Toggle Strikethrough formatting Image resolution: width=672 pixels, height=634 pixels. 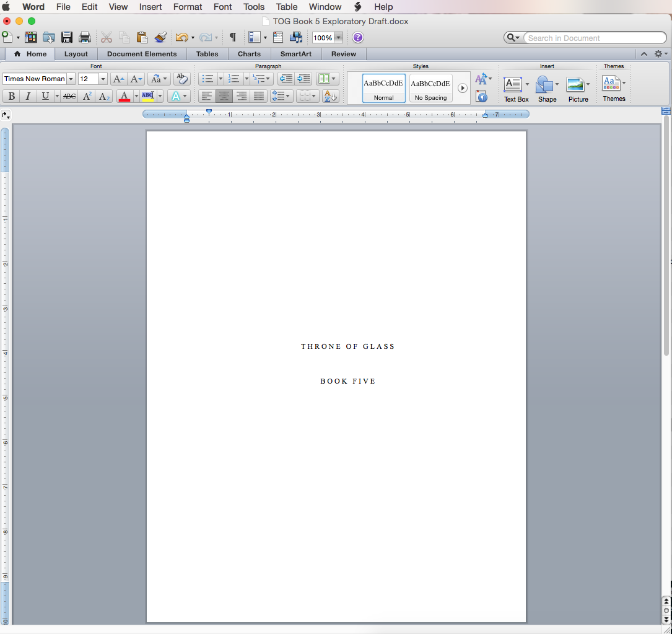[x=69, y=96]
